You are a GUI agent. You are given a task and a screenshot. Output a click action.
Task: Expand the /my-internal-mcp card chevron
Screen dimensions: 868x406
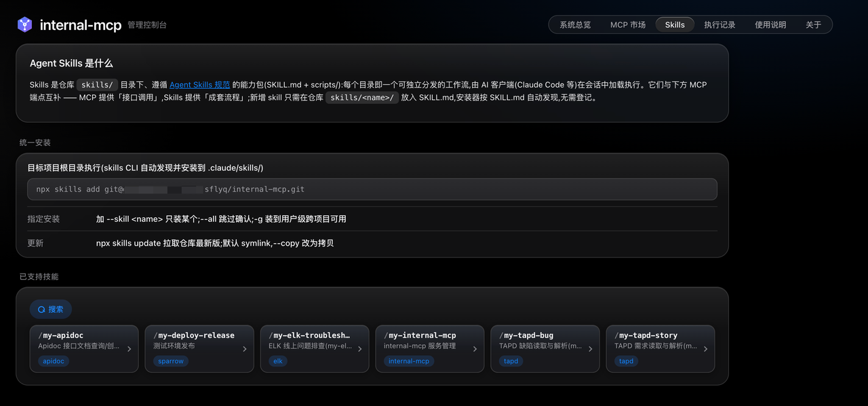(x=475, y=349)
